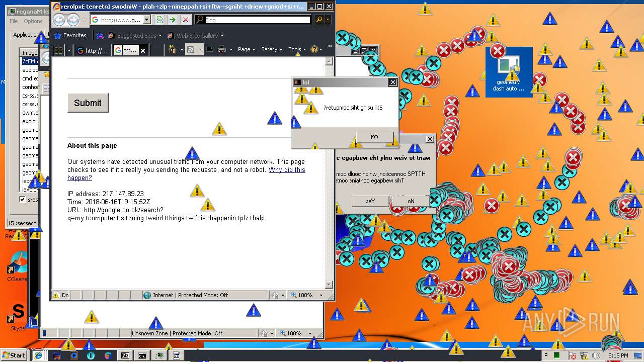The image size is (644, 362).
Task: Expand the address bar dropdown arrow
Action: (147, 20)
